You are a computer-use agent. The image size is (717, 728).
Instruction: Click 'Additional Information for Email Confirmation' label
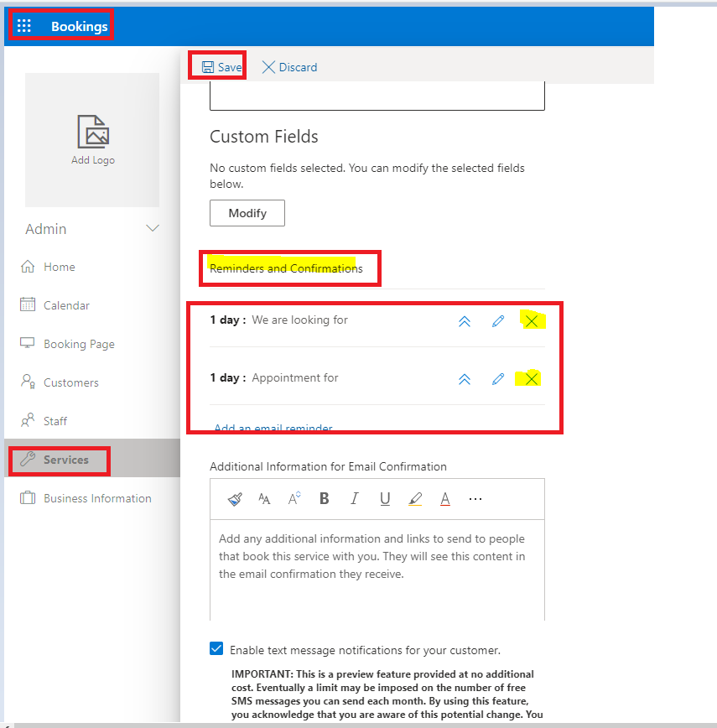click(x=328, y=466)
